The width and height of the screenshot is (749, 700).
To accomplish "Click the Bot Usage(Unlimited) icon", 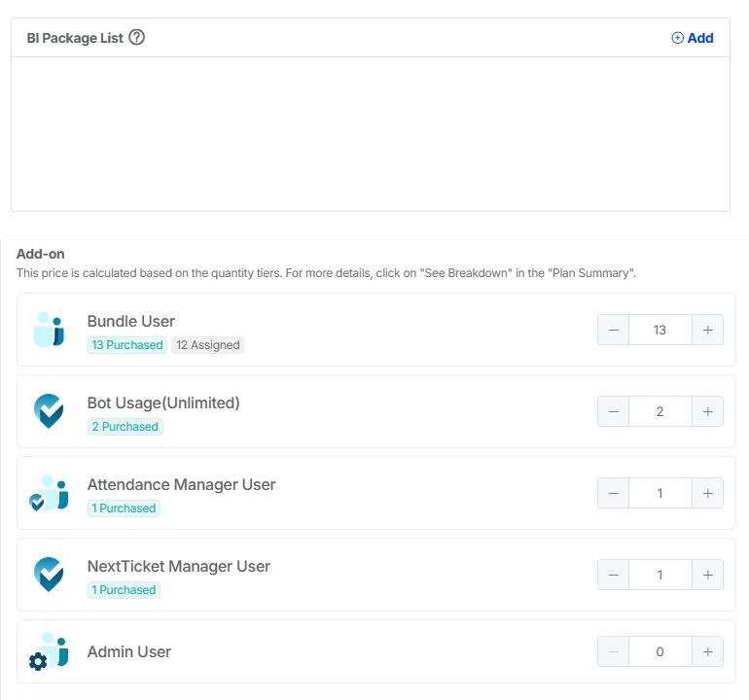I will click(x=49, y=411).
